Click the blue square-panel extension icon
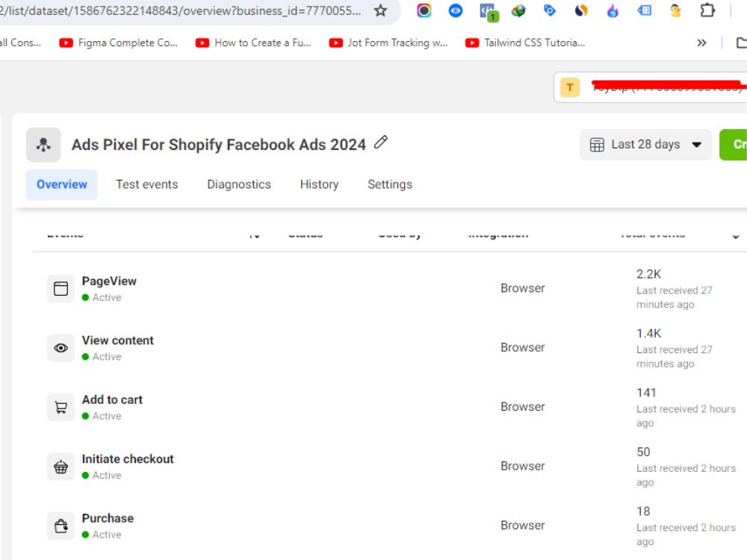Viewport: 747px width, 560px height. (645, 10)
